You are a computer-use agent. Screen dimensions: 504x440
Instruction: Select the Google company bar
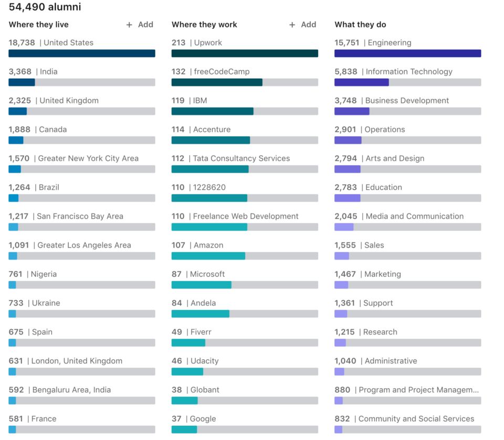click(244, 429)
